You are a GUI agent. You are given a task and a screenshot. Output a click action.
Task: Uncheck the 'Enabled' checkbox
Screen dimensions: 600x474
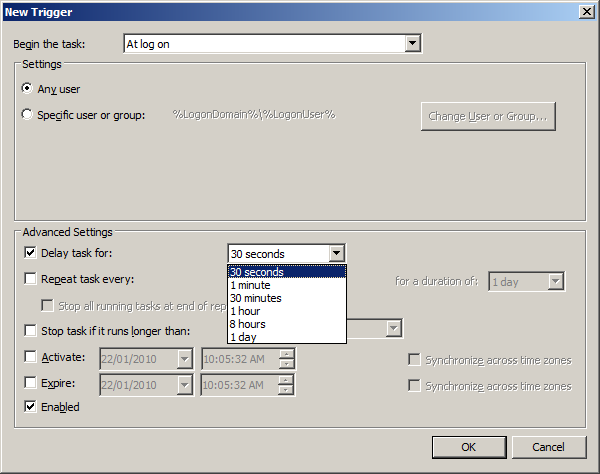pyautogui.click(x=29, y=407)
